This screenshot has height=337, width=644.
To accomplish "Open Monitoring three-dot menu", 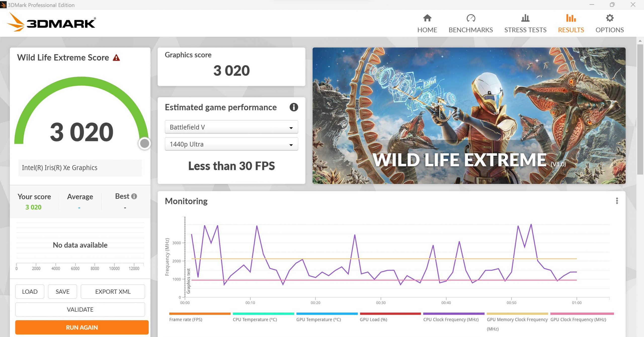I will pyautogui.click(x=617, y=201).
